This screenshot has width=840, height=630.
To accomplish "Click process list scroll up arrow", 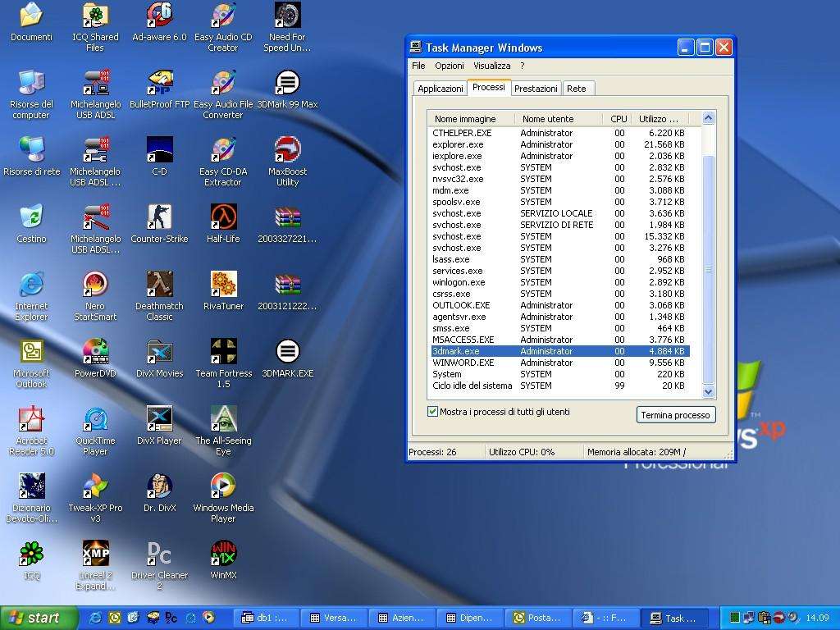I will click(708, 118).
